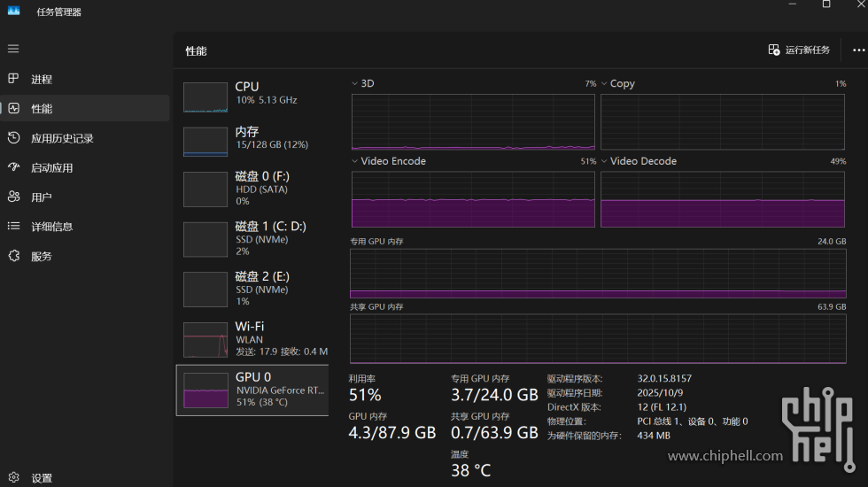
Task: Change the Video Encode graph dropdown
Action: [x=355, y=161]
